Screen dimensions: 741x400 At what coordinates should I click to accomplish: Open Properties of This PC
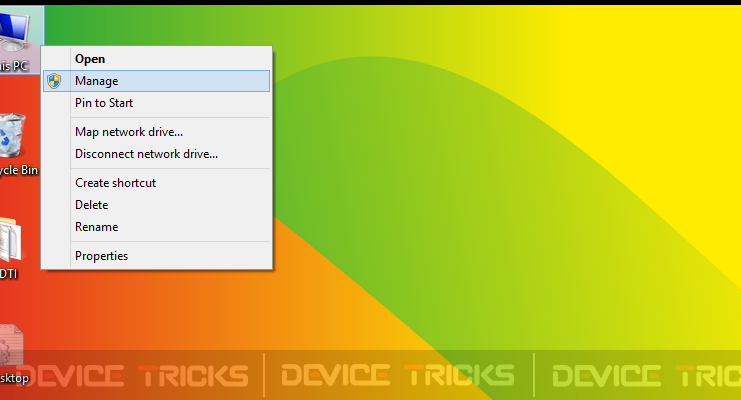tap(156, 256)
